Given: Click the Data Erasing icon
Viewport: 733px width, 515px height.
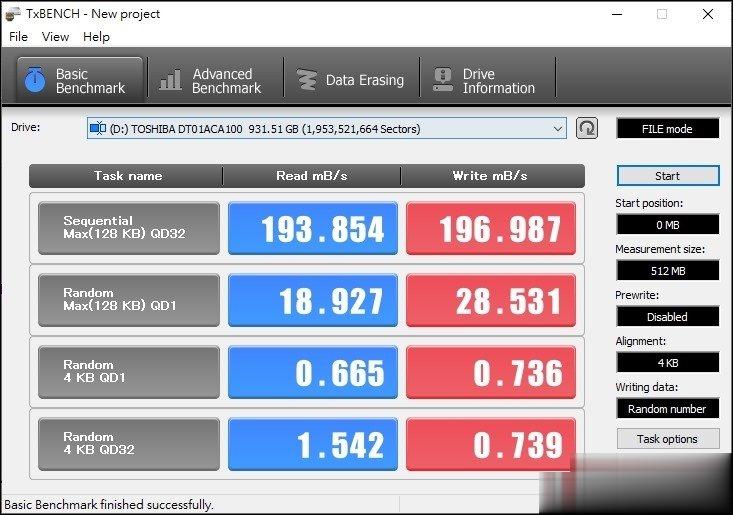Looking at the screenshot, I should (x=307, y=80).
